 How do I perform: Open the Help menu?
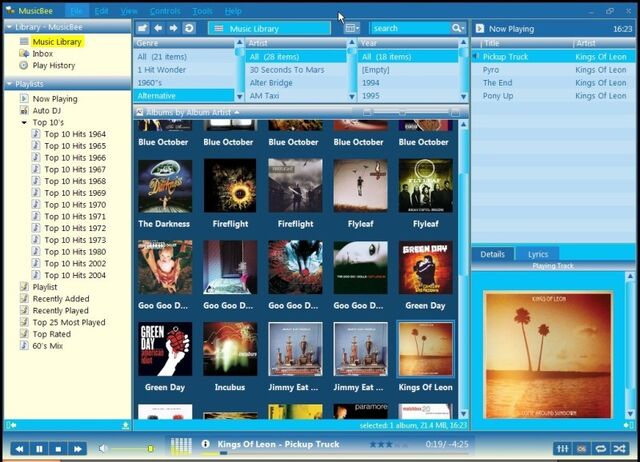tap(233, 11)
